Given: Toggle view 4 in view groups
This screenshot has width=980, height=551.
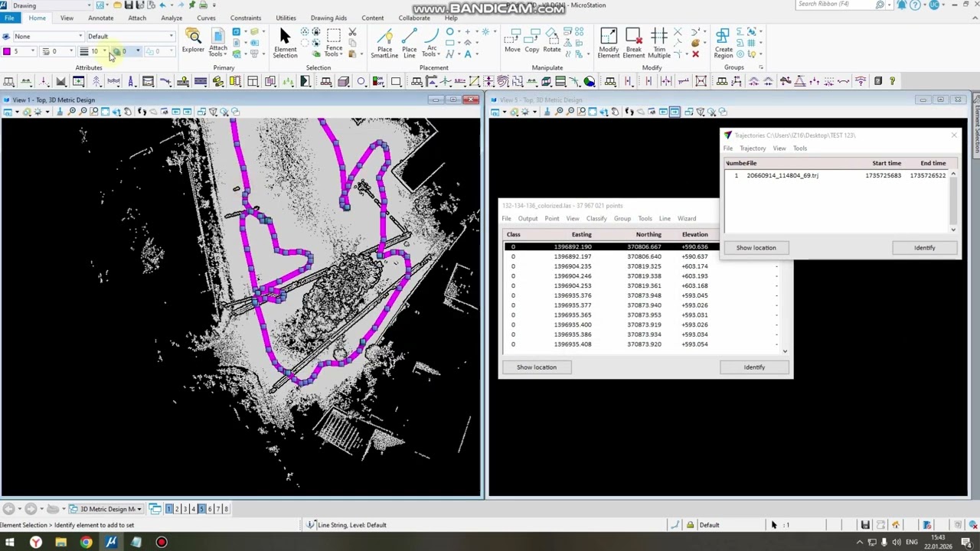Looking at the screenshot, I should 193,509.
